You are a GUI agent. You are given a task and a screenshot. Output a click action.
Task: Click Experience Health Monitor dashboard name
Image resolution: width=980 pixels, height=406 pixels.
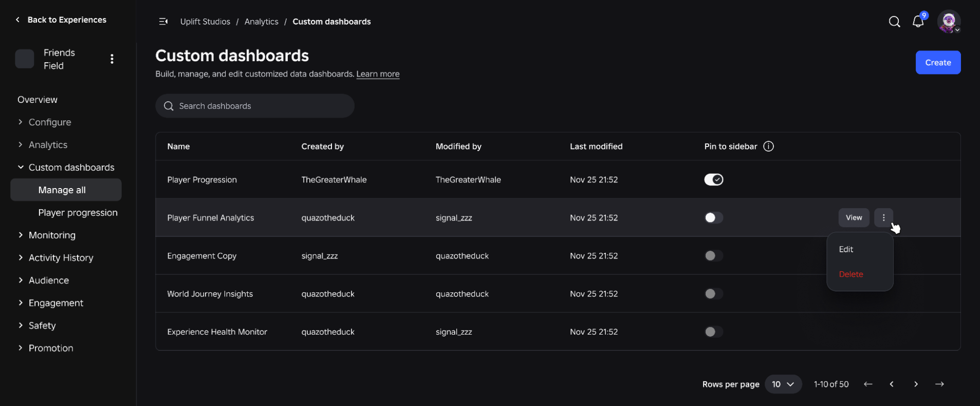(217, 331)
